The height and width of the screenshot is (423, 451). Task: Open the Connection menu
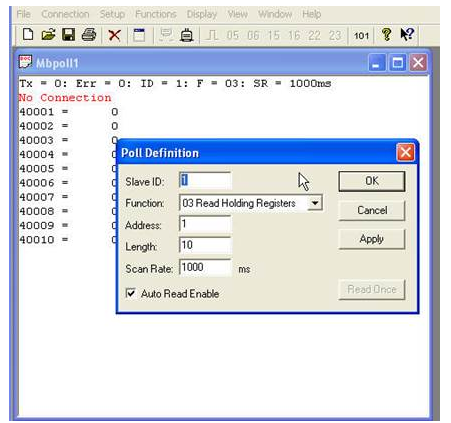click(x=65, y=14)
